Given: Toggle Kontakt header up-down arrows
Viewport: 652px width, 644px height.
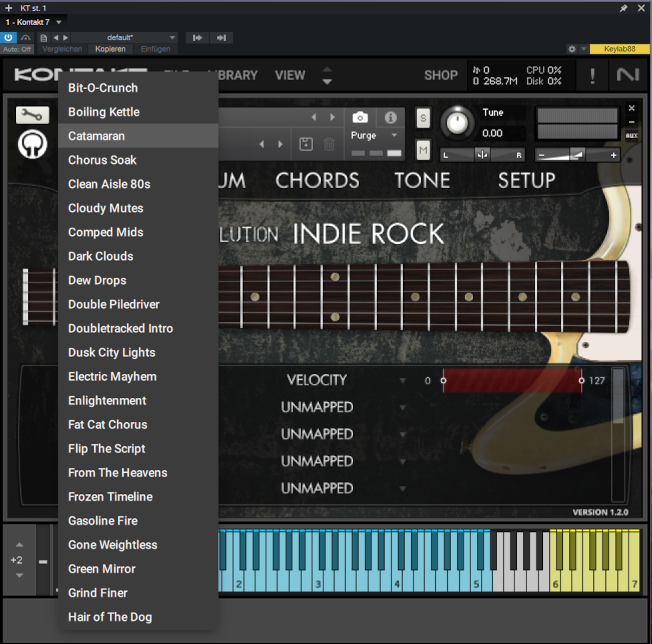Looking at the screenshot, I should 327,76.
